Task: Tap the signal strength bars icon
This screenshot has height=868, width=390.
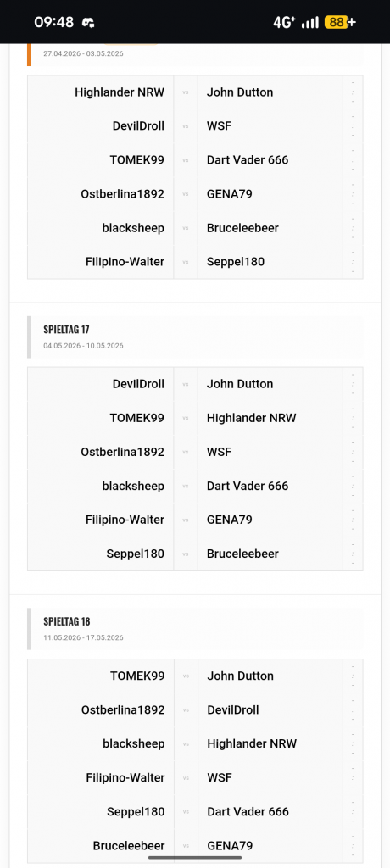Action: click(310, 22)
